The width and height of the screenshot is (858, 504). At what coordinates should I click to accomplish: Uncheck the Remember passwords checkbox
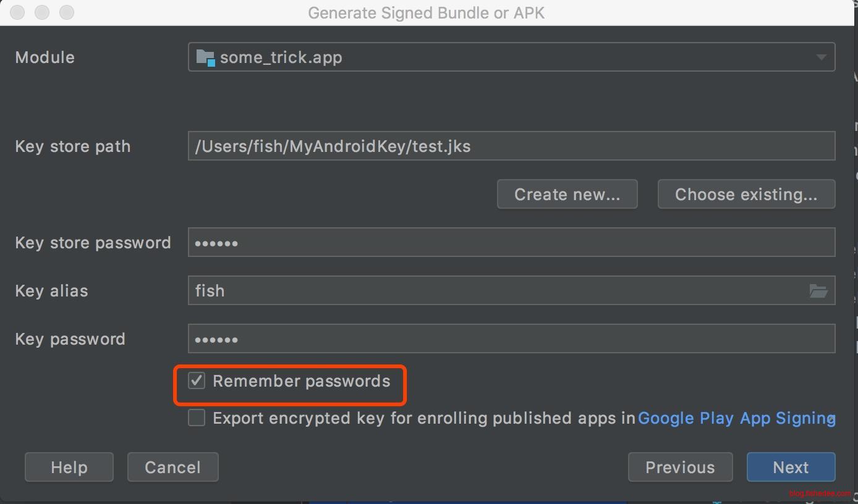197,381
